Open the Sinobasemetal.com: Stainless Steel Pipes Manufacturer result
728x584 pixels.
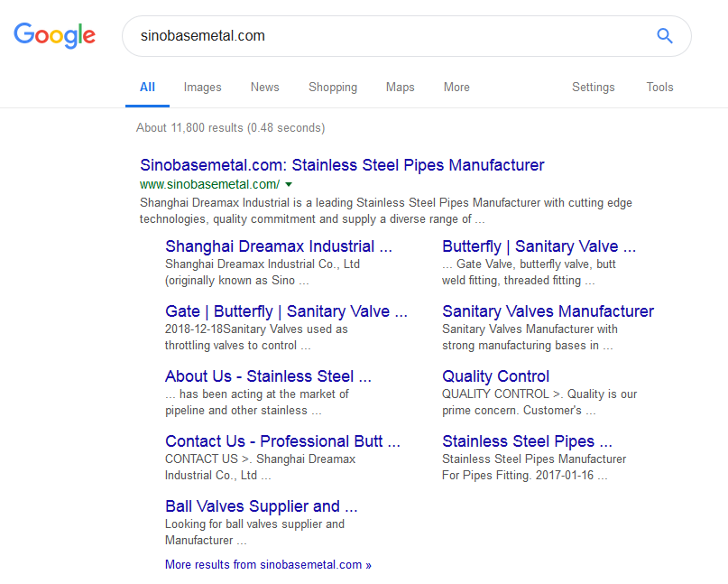(342, 165)
